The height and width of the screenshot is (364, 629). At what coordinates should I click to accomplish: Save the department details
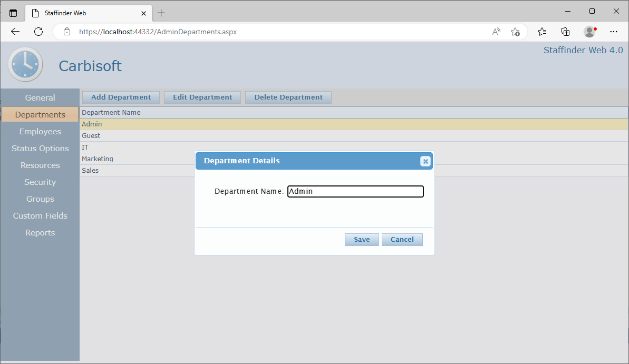[362, 240]
